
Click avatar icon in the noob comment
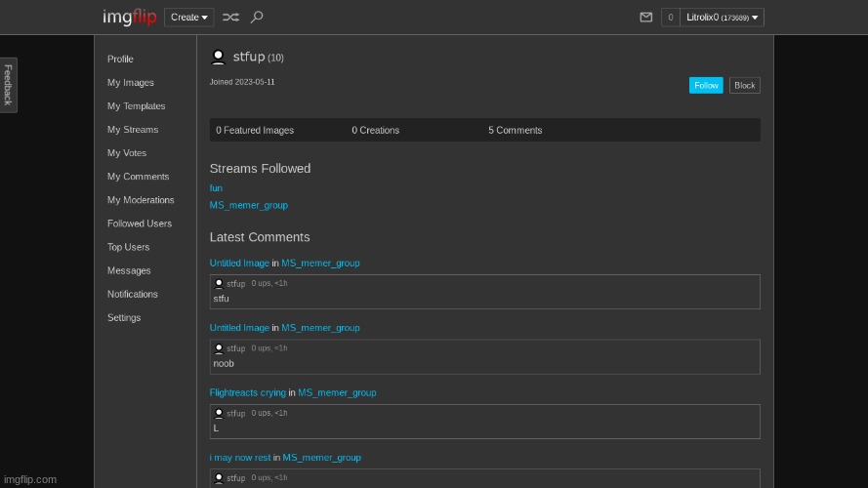tap(219, 347)
